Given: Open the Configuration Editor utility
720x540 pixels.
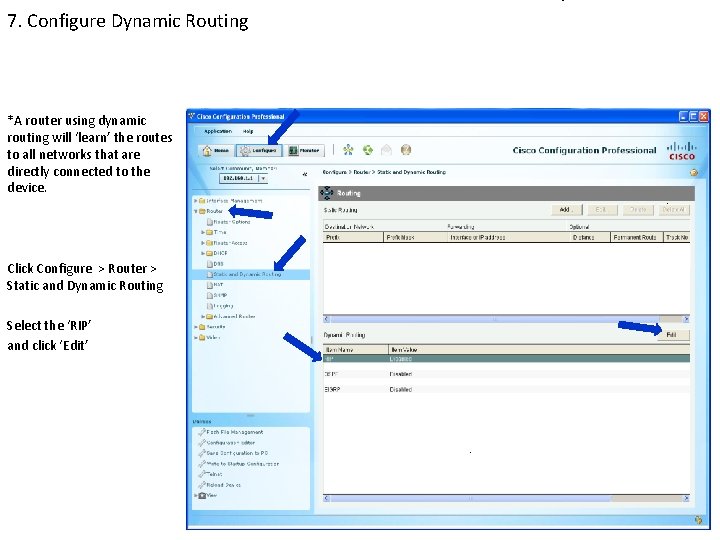Looking at the screenshot, I should [x=226, y=443].
